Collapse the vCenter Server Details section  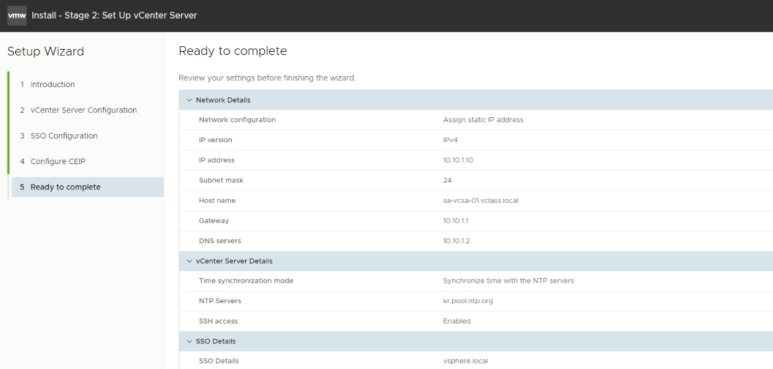tap(189, 261)
